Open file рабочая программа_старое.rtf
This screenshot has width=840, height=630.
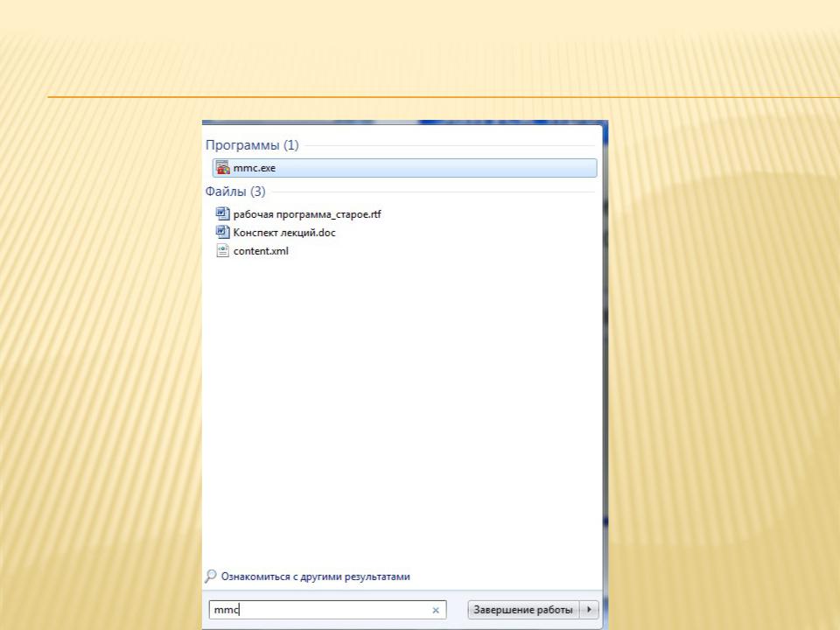point(307,214)
